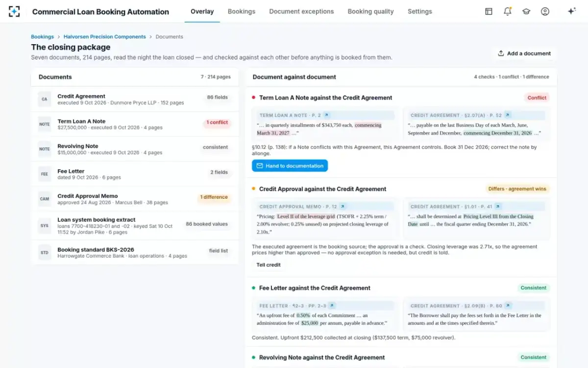
Task: Open the sparkle assistant icon
Action: pyautogui.click(x=571, y=11)
